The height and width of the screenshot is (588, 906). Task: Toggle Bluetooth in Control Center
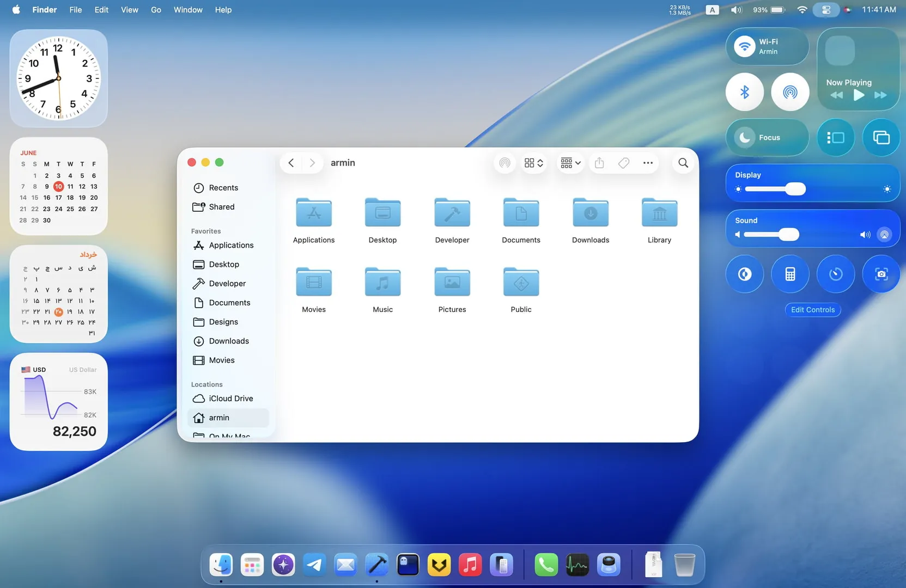pos(745,92)
